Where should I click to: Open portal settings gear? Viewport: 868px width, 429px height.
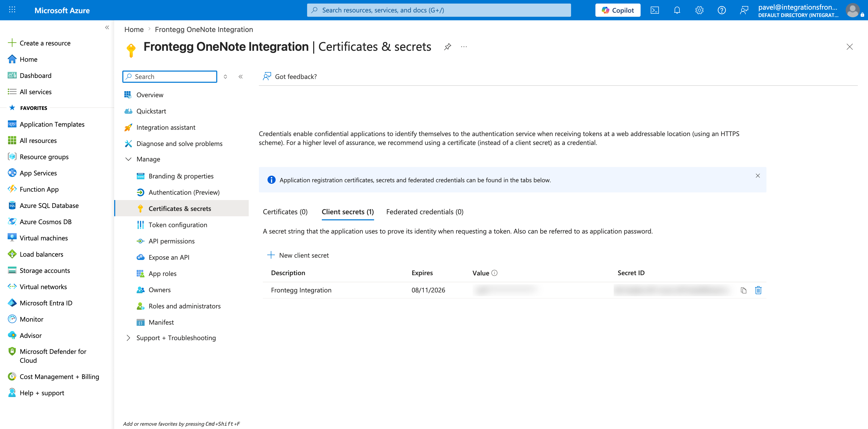699,10
